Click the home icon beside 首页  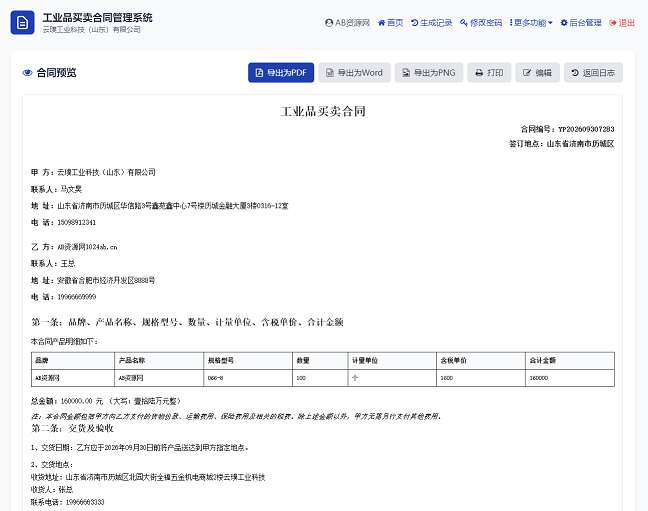coord(381,23)
